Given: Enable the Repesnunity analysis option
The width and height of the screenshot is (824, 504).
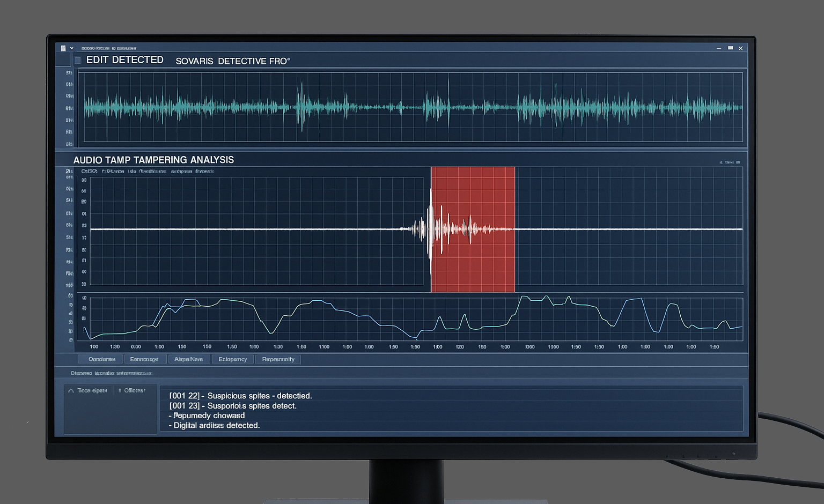Looking at the screenshot, I should click(278, 359).
